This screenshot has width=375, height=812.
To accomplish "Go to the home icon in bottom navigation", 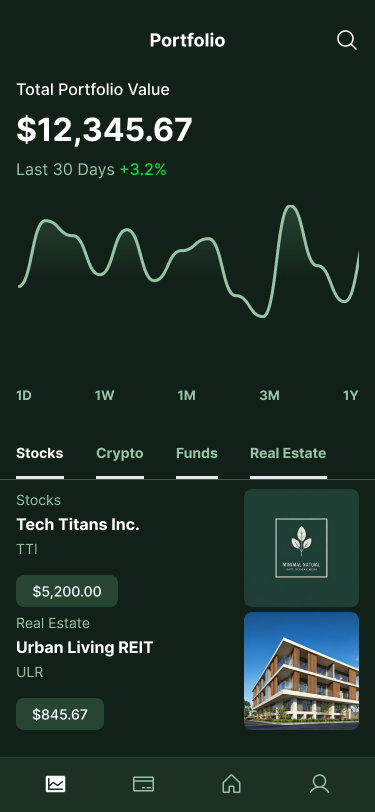I will (232, 784).
